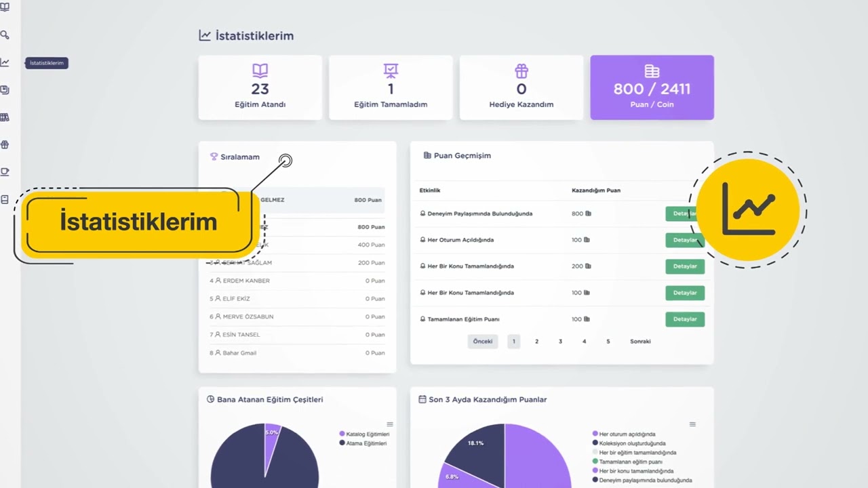Click the bell icon beside Her Oturum Açıldığında
The width and height of the screenshot is (868, 488).
[x=422, y=240]
